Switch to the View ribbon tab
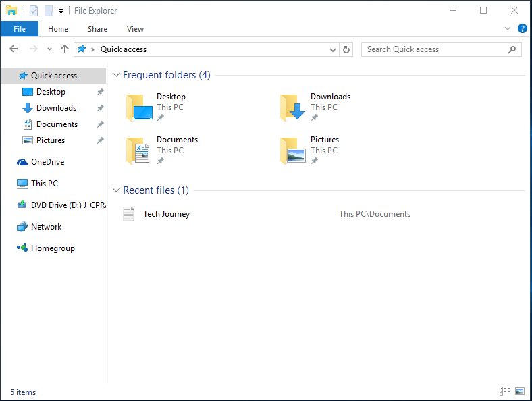532x401 pixels. pyautogui.click(x=135, y=29)
